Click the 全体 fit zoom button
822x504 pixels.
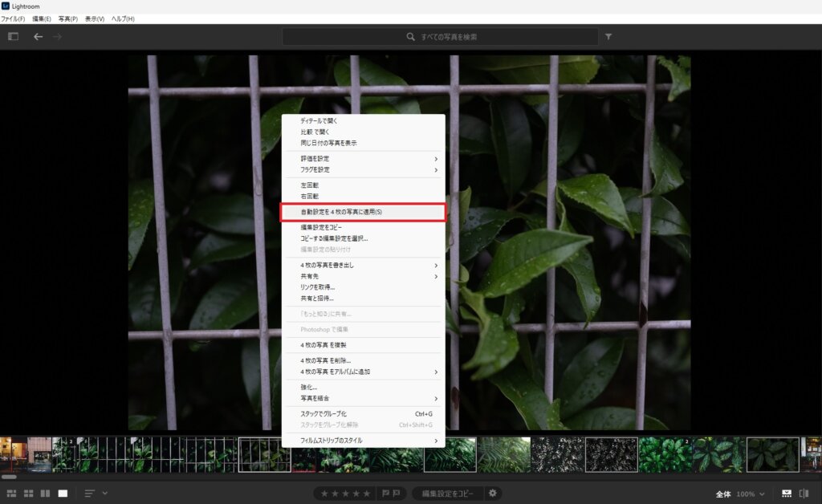(723, 494)
